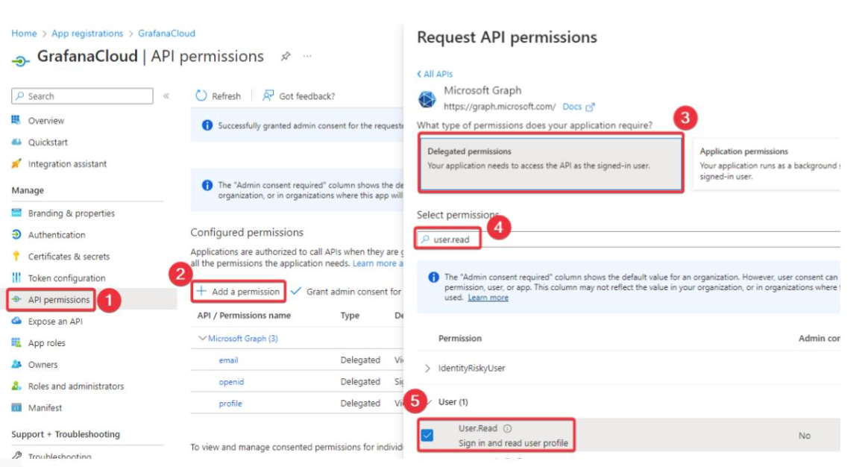Image resolution: width=868 pixels, height=467 pixels.
Task: Click the user.read permissions search field
Action: click(x=629, y=239)
